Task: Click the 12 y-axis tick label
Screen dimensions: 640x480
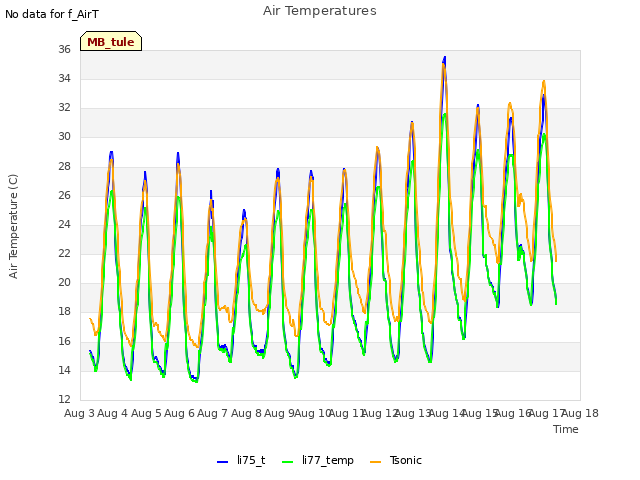Action: click(x=64, y=399)
